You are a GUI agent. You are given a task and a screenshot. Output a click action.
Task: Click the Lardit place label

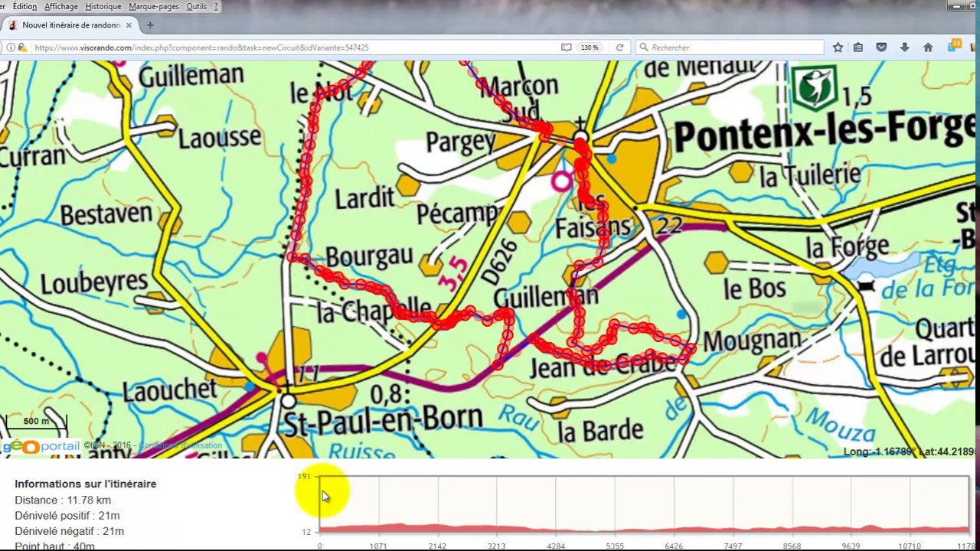tap(364, 197)
